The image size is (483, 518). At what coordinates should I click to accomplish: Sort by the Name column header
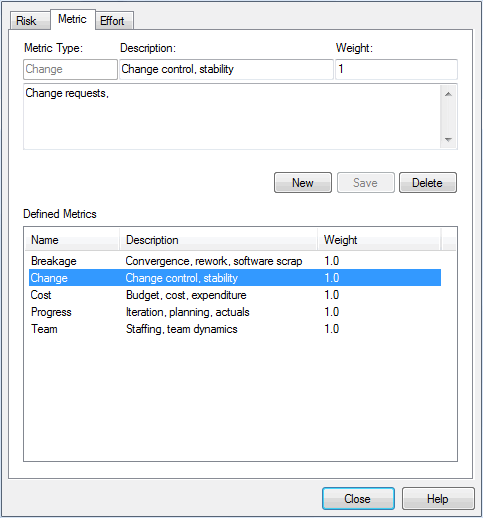(x=72, y=240)
